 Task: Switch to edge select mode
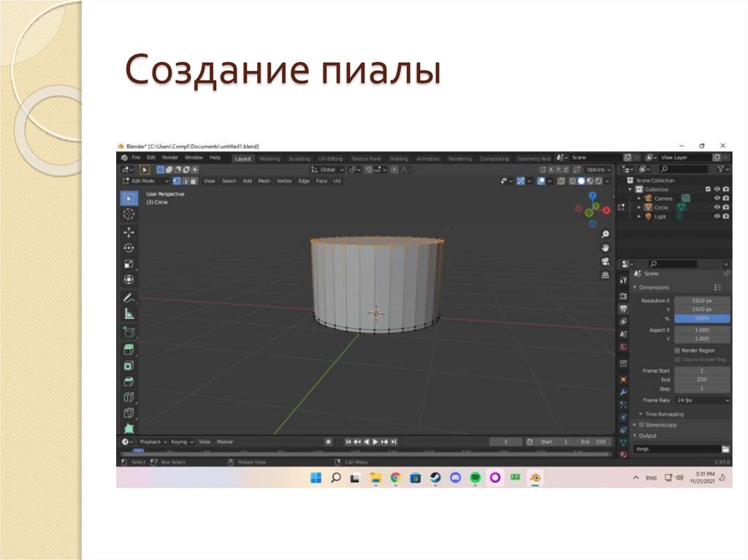[186, 182]
